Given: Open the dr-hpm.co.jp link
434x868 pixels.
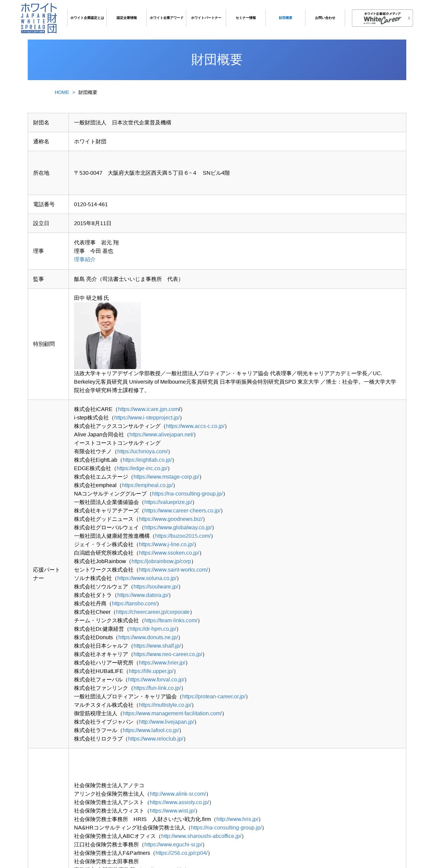Looking at the screenshot, I should point(153,629).
